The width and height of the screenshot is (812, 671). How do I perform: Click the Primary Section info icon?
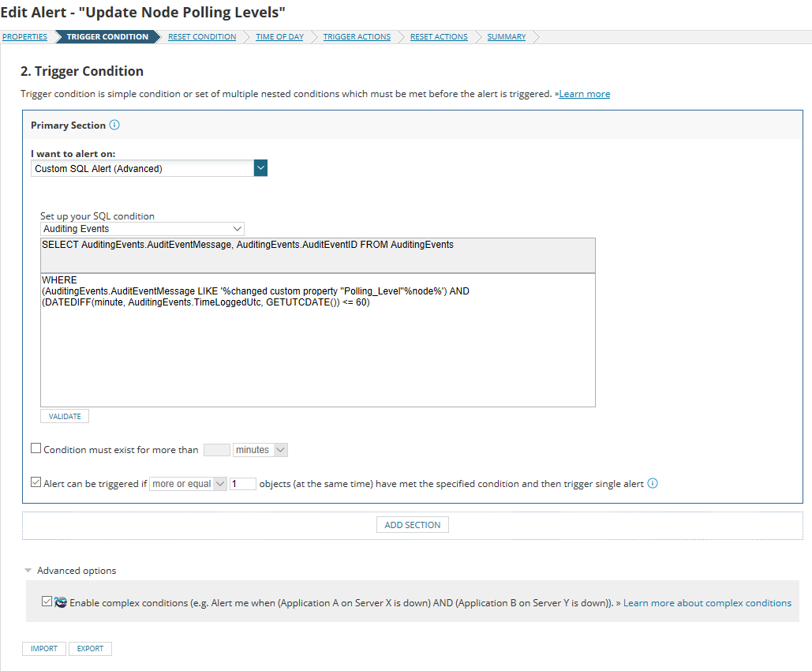(114, 125)
